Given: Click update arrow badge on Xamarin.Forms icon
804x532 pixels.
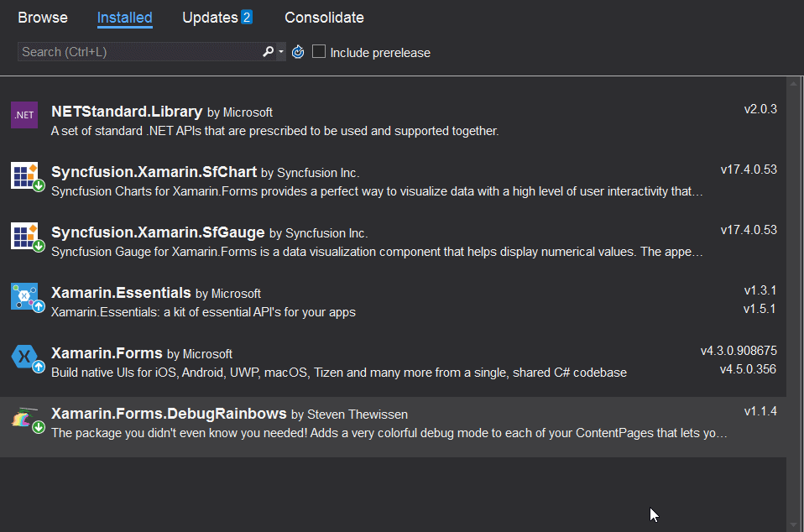Looking at the screenshot, I should point(39,367).
